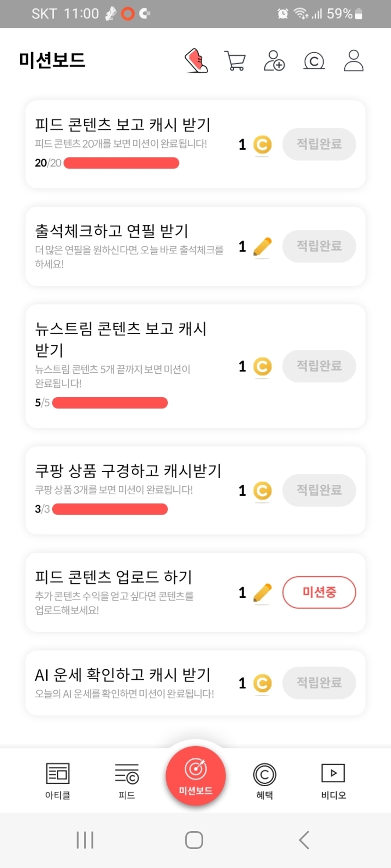391x868 pixels.
Task: Tap the invite friend icon
Action: [274, 61]
